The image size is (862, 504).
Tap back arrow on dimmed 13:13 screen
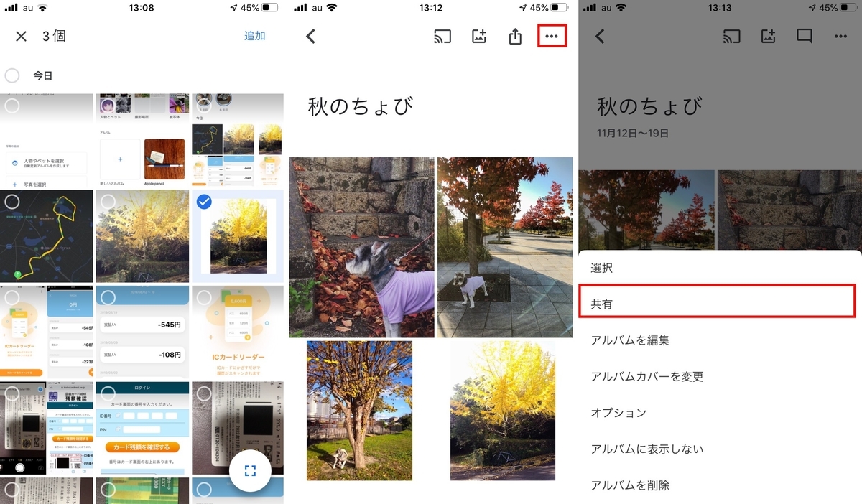pyautogui.click(x=600, y=36)
